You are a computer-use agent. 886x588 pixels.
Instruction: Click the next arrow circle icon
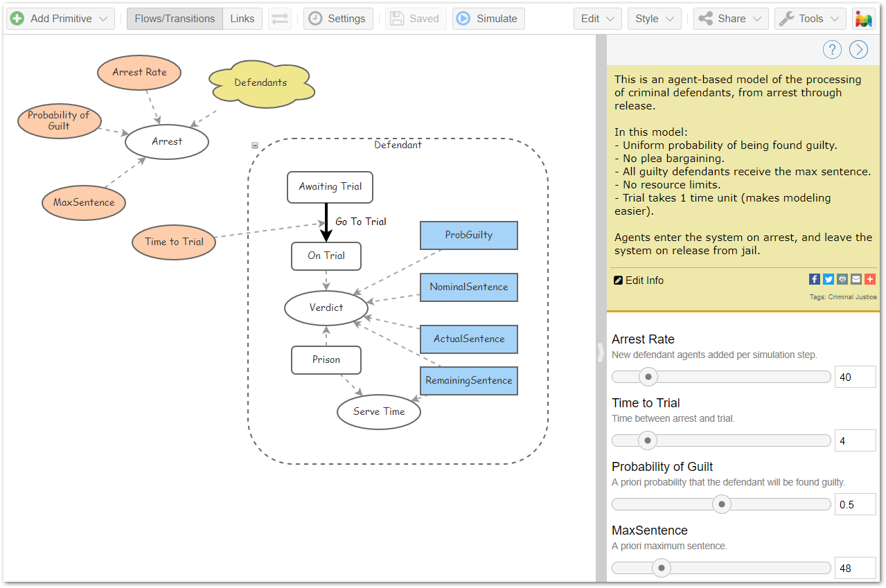coord(858,50)
